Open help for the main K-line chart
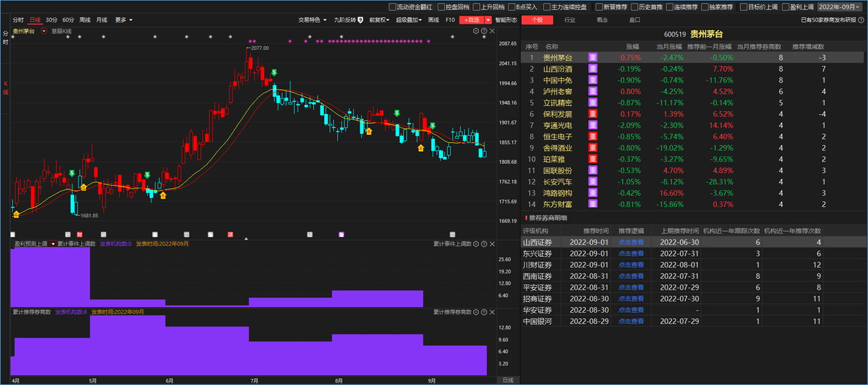This screenshot has height=385, width=868. click(x=484, y=31)
